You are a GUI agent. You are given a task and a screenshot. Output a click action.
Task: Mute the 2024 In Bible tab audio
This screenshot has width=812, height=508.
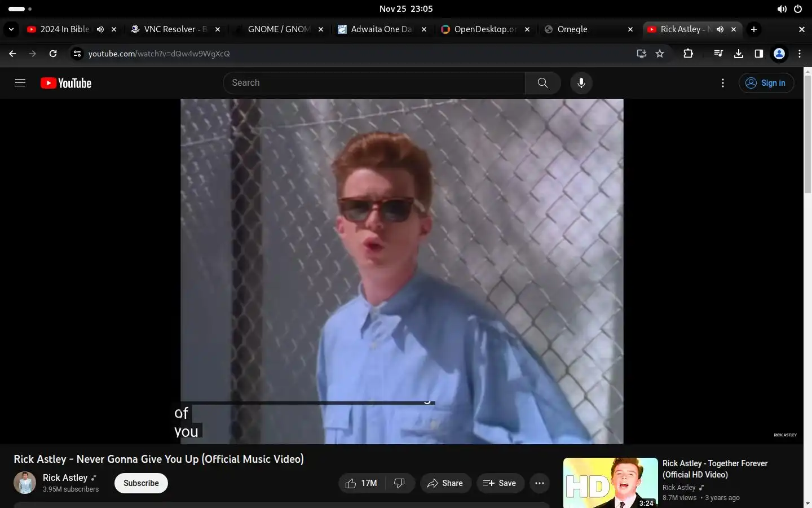[x=100, y=29]
